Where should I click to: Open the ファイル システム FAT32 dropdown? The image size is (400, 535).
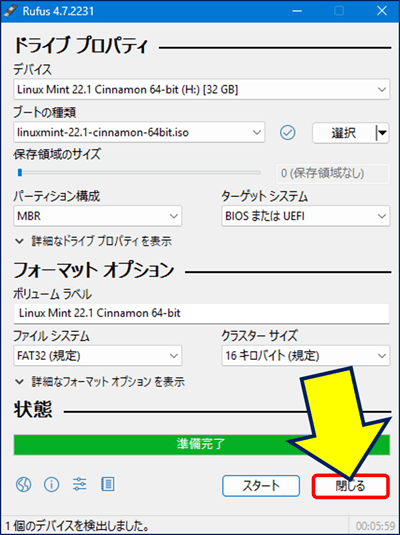pos(98,356)
